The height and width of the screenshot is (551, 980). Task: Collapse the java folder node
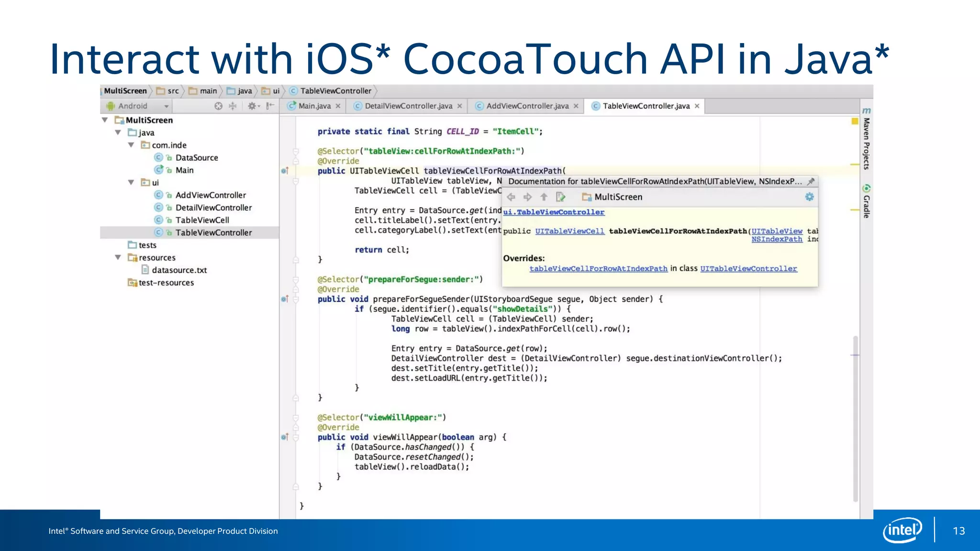[x=118, y=132]
